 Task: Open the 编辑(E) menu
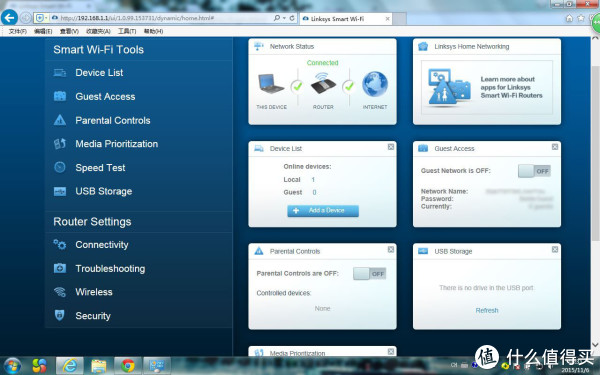tap(43, 31)
